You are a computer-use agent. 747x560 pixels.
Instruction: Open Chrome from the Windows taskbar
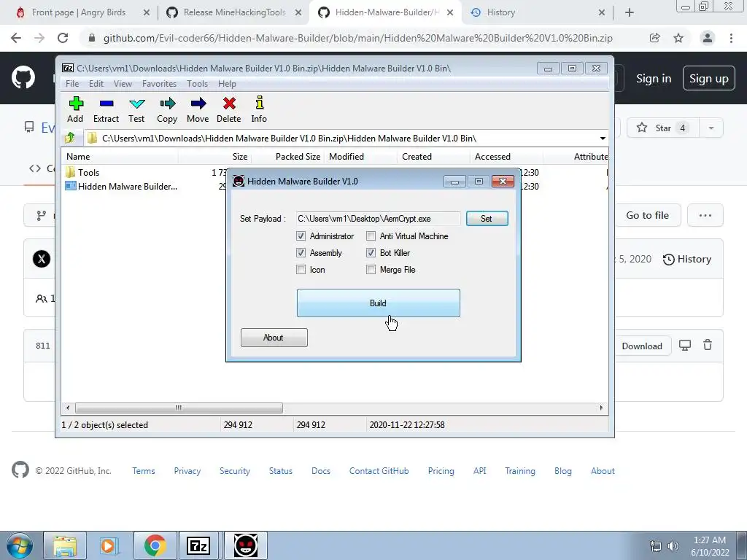(155, 545)
